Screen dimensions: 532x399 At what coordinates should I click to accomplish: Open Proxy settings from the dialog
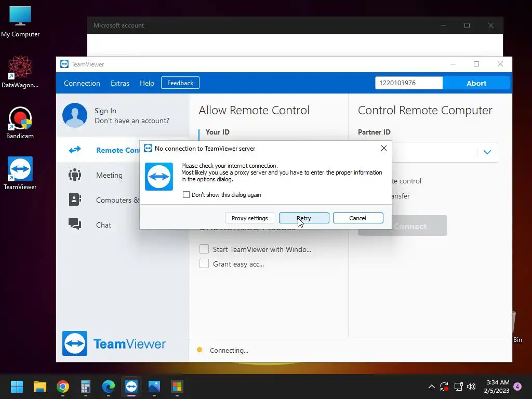point(250,218)
